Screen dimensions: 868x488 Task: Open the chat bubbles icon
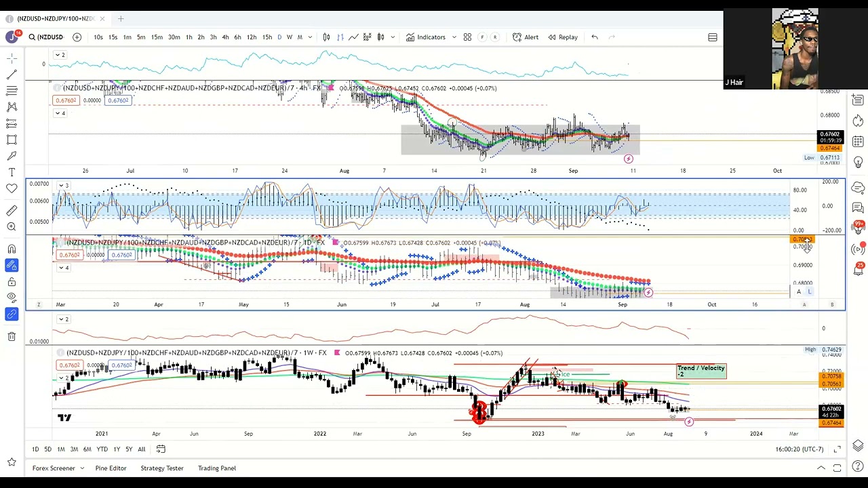858,207
